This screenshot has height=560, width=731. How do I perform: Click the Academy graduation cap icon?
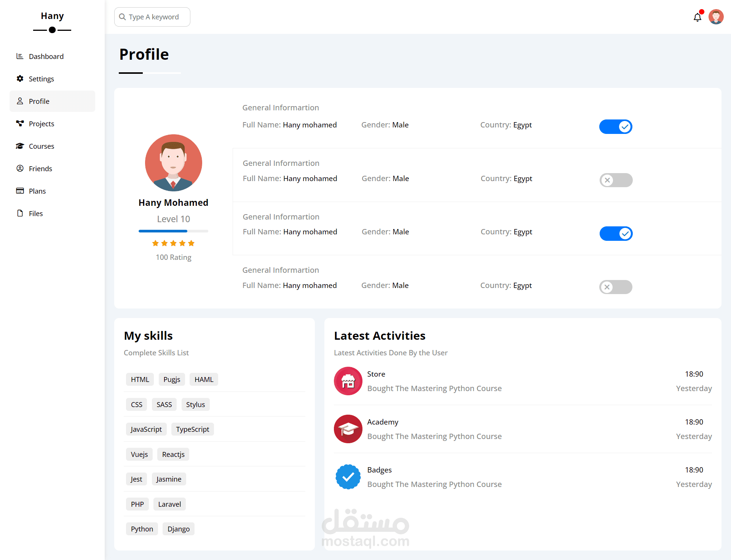(348, 429)
